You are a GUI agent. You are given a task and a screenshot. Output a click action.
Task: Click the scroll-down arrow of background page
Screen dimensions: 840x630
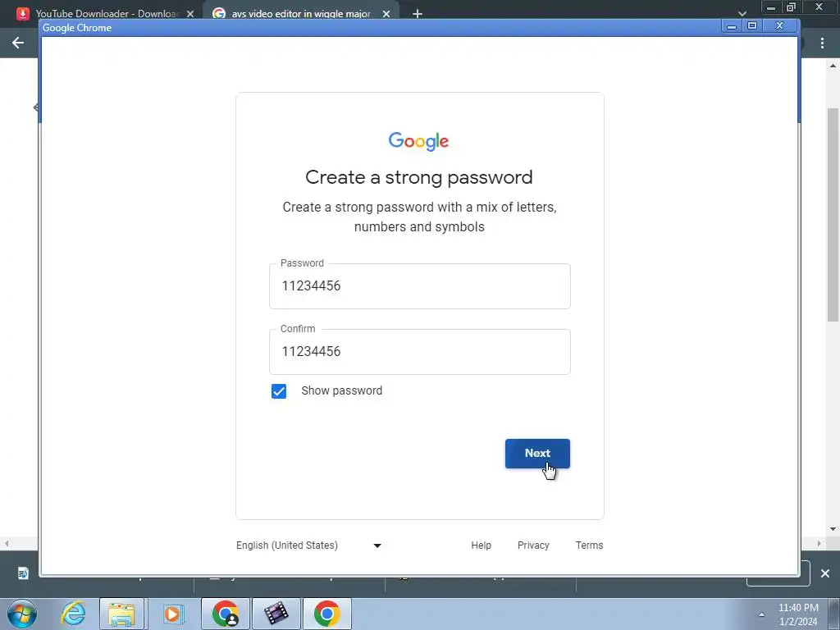pyautogui.click(x=833, y=529)
